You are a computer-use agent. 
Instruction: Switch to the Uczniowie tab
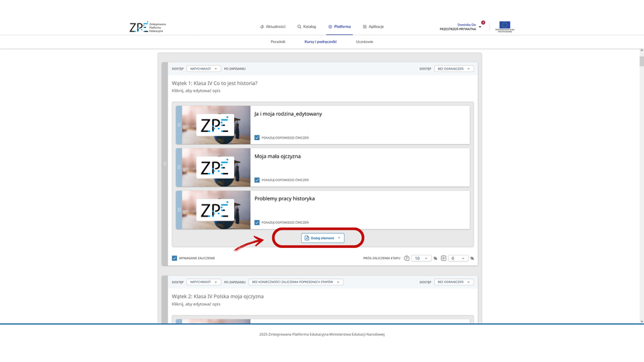coord(364,42)
